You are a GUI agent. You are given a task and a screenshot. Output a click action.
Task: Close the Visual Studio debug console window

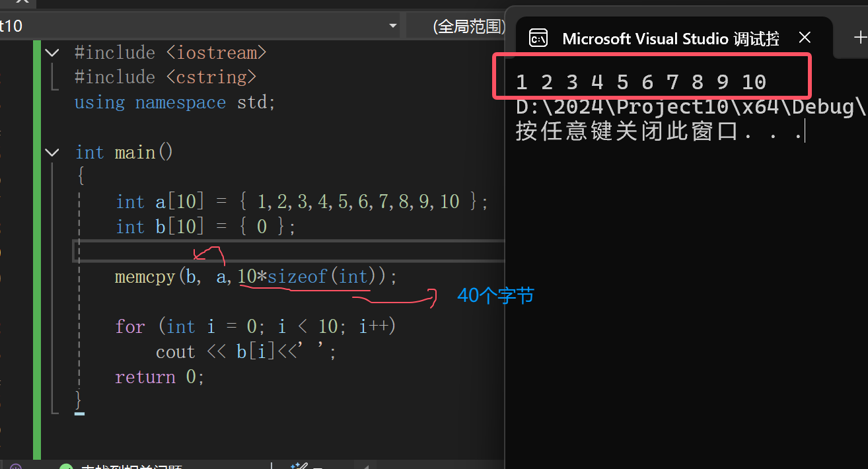click(805, 38)
